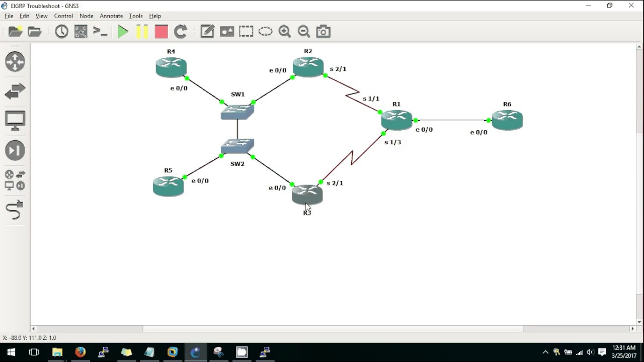Screen dimensions: 644x362
Task: Select the Add a link cable tool
Action: [15, 210]
